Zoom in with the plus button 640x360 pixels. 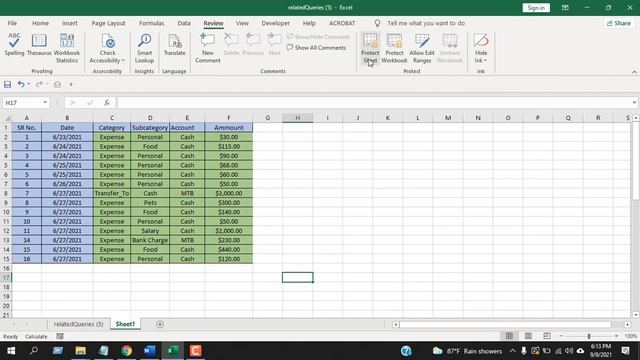point(616,336)
